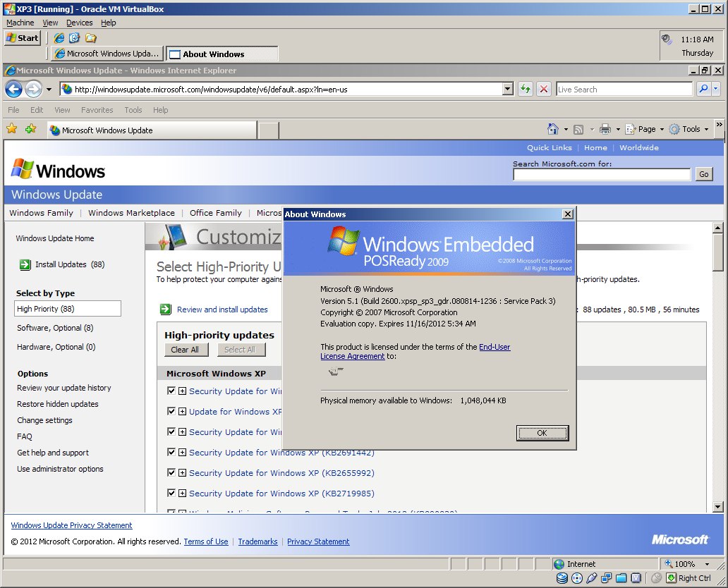Open Recent Pages dropdown next to Forward
The height and width of the screenshot is (588, 728).
point(49,89)
